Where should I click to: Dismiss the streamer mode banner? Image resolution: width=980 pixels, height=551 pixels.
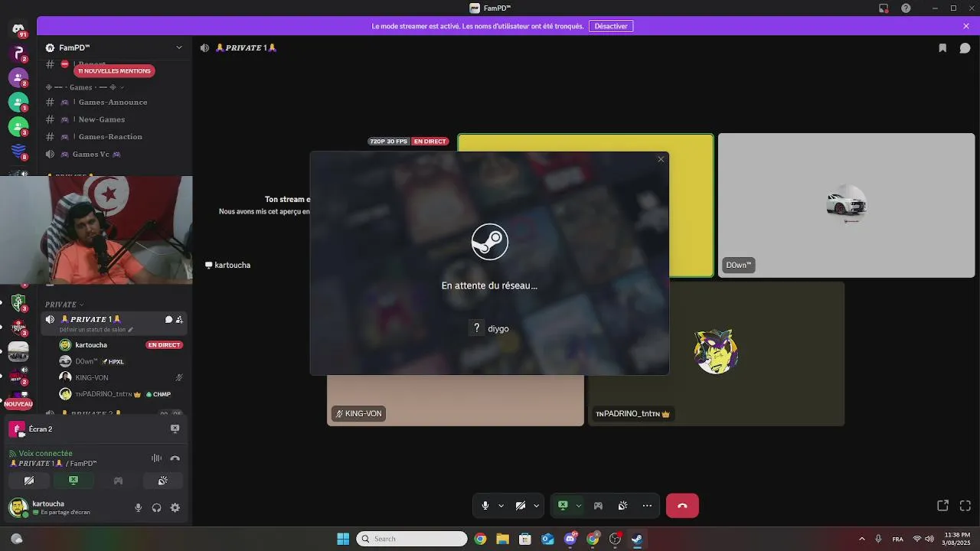coord(966,26)
